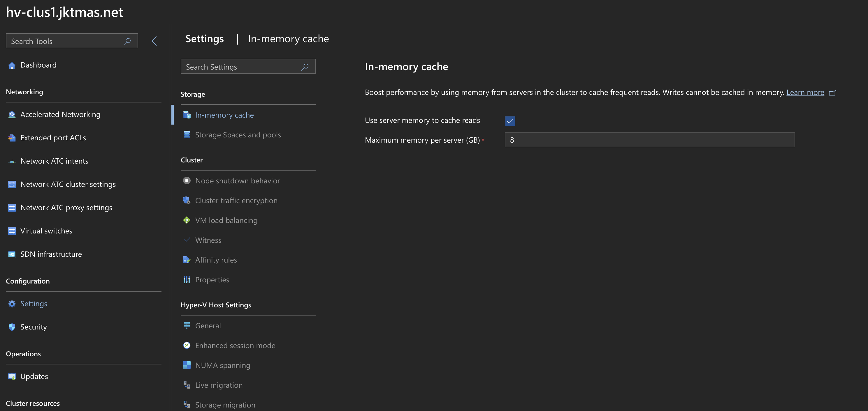Go to Witness settings
The width and height of the screenshot is (868, 411).
coord(208,240)
